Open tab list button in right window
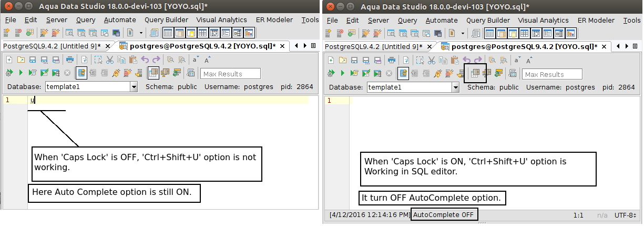 coord(635,46)
